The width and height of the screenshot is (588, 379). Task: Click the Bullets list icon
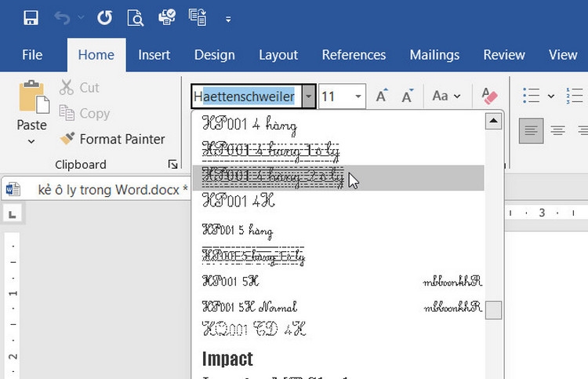tap(531, 96)
